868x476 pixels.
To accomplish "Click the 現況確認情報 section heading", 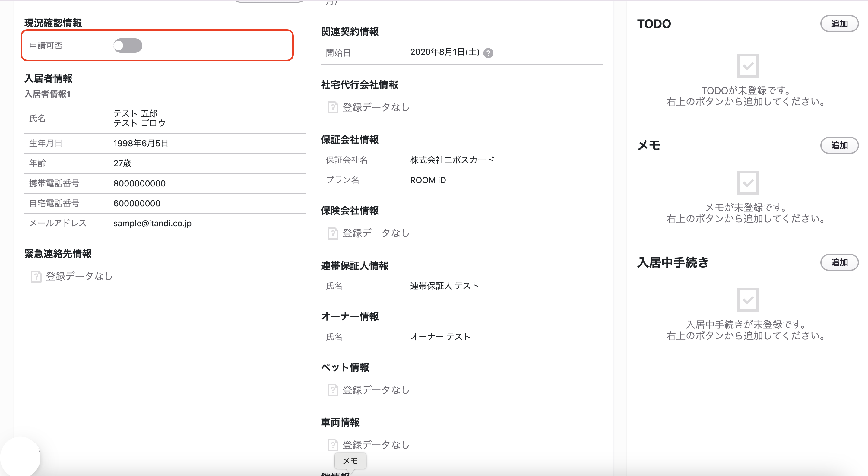I will pos(53,23).
